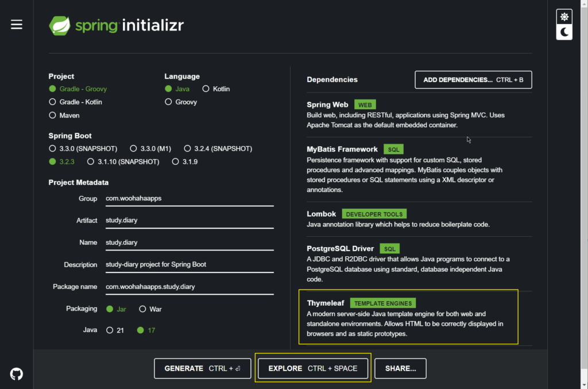Click the DEVELOPER TOOLS tag
588x389 pixels.
click(374, 214)
